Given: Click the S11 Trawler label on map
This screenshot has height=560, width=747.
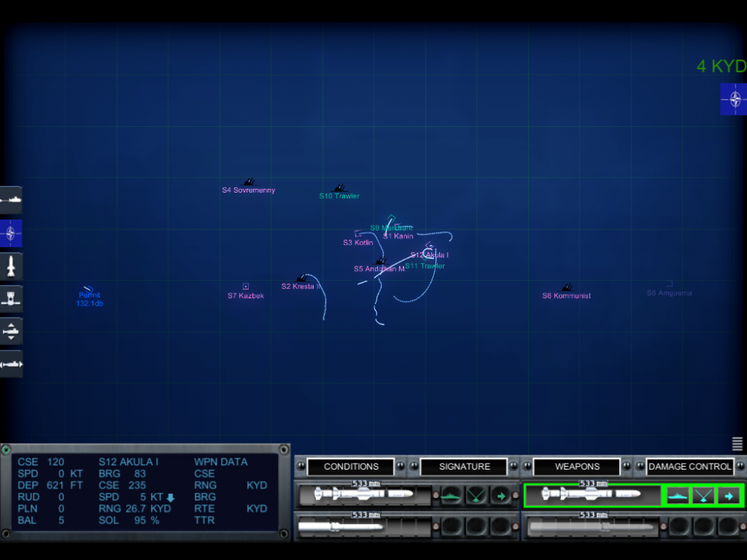Looking at the screenshot, I should coord(425,267).
